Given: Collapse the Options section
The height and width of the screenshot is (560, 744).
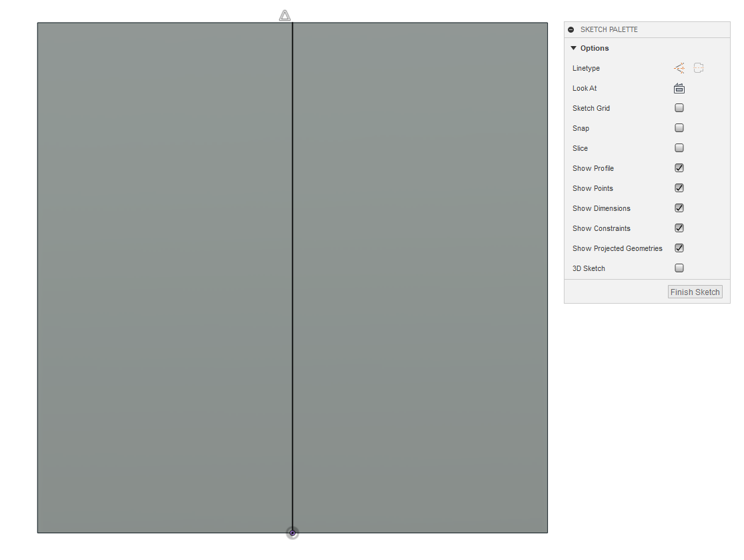Looking at the screenshot, I should (x=573, y=48).
